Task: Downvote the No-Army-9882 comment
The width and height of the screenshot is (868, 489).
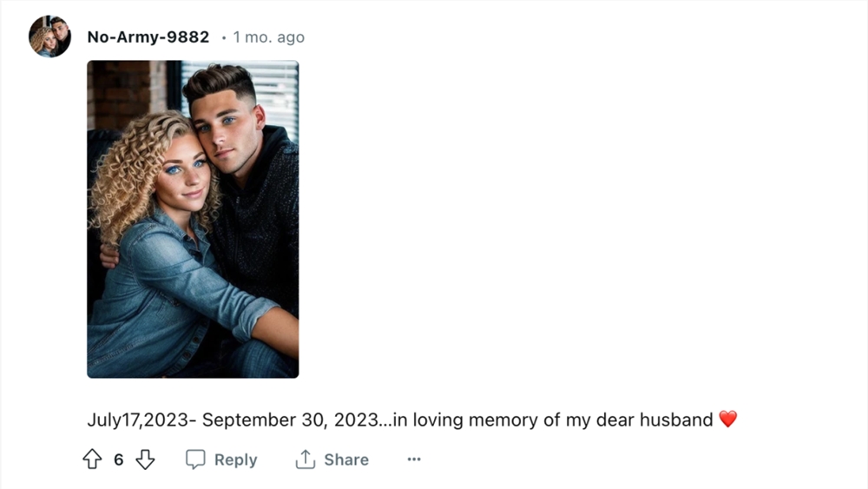Action: 145,459
